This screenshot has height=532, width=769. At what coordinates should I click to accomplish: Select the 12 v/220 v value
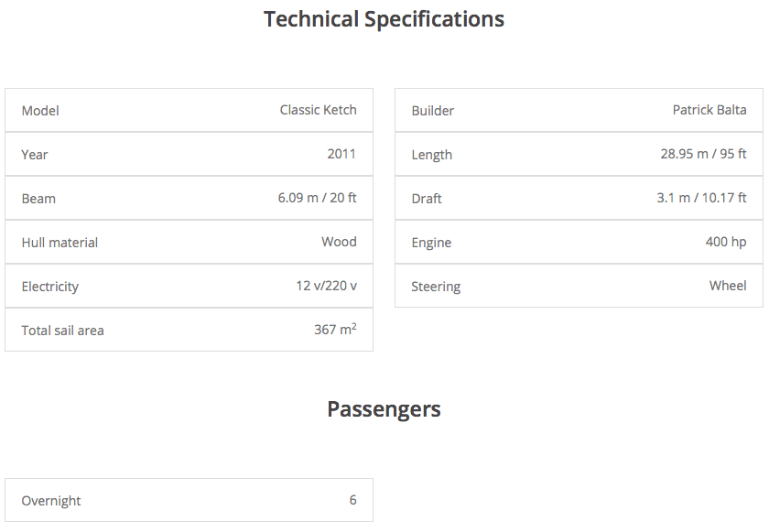[326, 286]
